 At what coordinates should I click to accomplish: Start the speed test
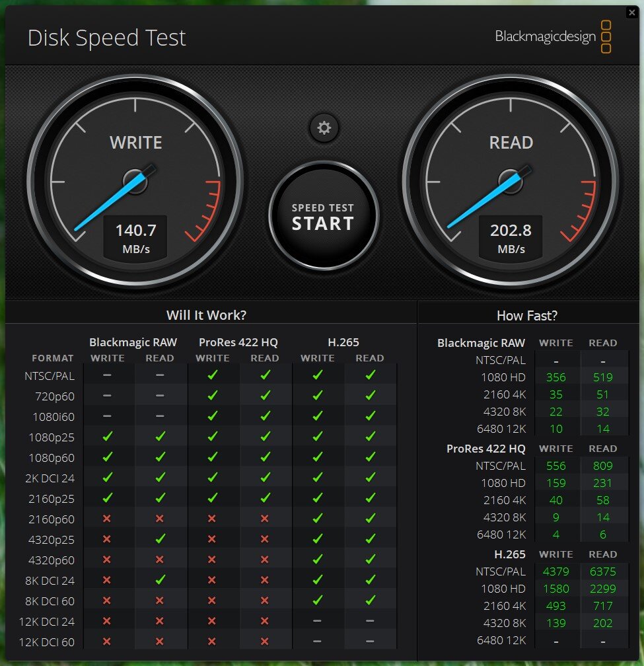(x=324, y=216)
